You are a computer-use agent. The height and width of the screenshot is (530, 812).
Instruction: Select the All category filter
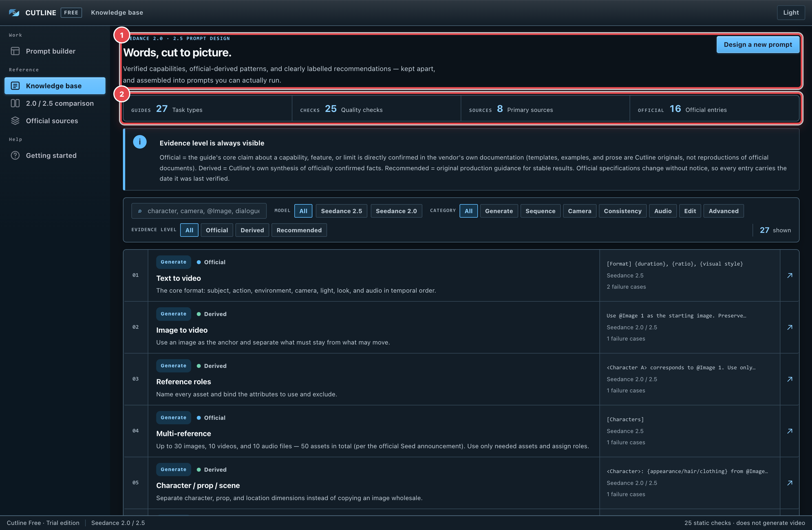click(468, 211)
